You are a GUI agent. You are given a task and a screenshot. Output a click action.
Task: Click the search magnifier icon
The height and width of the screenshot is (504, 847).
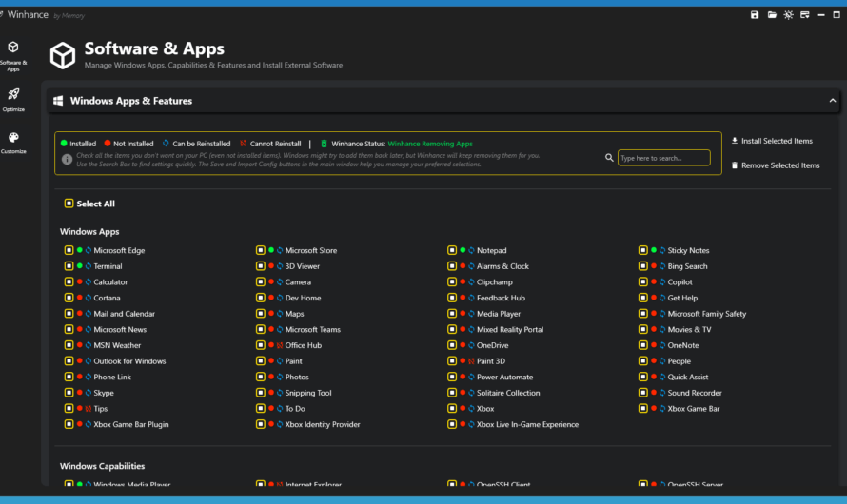coord(609,158)
